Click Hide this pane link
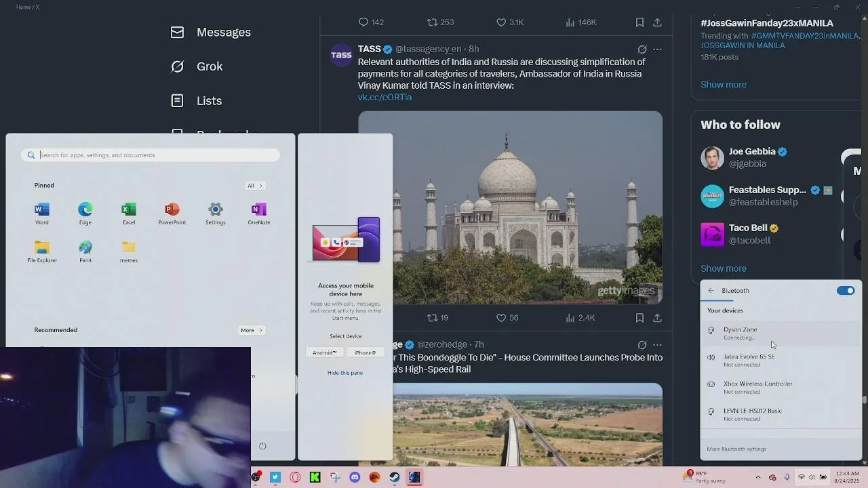Viewport: 868px width, 488px height. [x=345, y=373]
